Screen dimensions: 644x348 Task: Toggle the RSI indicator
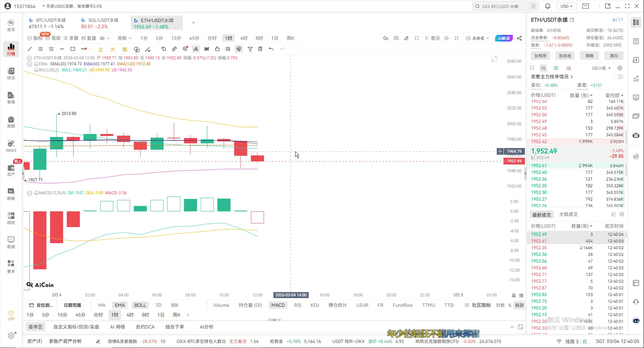pos(298,305)
